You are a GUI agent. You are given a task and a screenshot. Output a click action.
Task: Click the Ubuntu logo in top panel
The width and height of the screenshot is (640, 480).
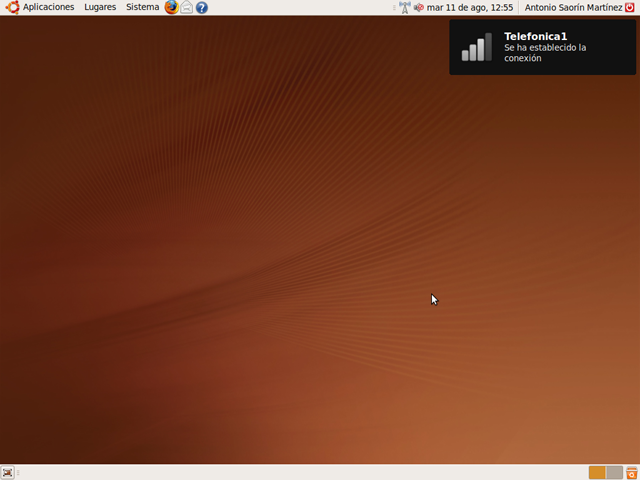point(12,7)
